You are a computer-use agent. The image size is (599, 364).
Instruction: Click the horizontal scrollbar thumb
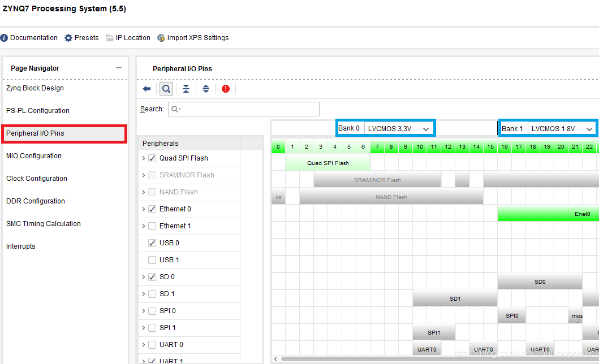(x=439, y=359)
